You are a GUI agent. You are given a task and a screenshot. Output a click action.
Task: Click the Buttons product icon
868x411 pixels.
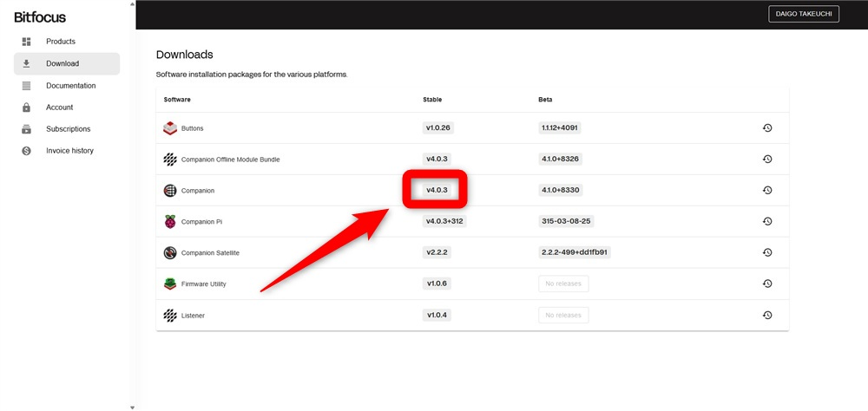(x=170, y=127)
